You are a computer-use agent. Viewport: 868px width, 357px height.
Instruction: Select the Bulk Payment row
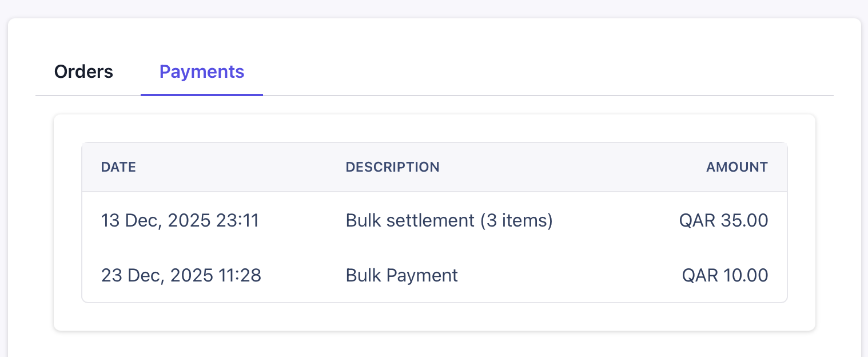coord(435,275)
